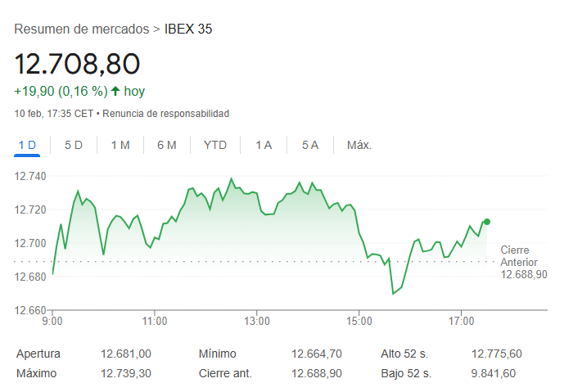The width and height of the screenshot is (564, 392).
Task: Click the 13:00 time axis label
Action: coord(257,321)
